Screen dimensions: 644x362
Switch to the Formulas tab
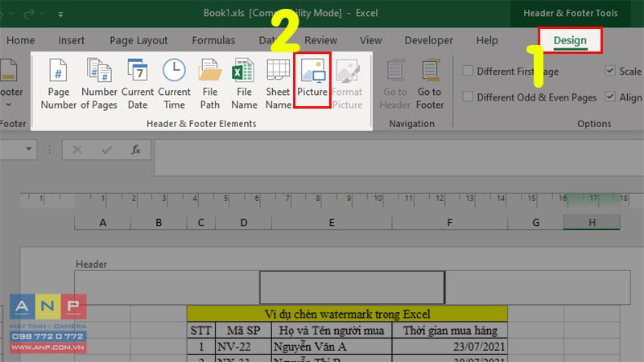point(213,40)
